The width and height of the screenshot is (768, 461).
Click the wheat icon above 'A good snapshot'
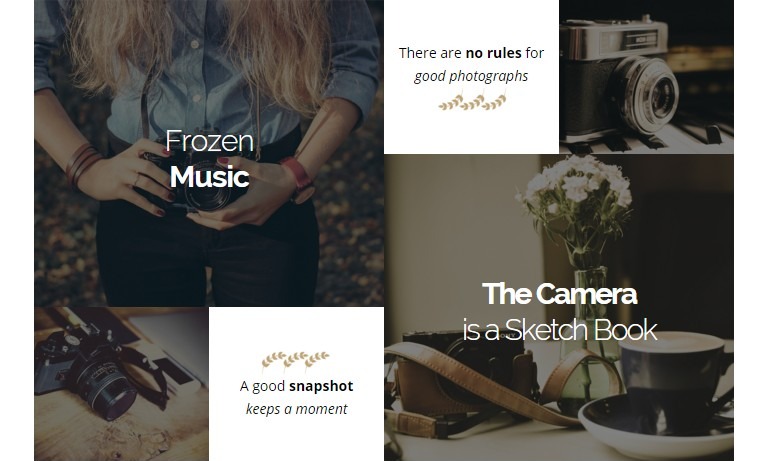point(295,359)
